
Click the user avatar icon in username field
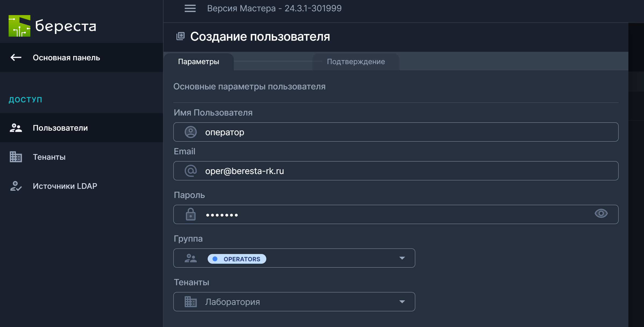click(190, 132)
